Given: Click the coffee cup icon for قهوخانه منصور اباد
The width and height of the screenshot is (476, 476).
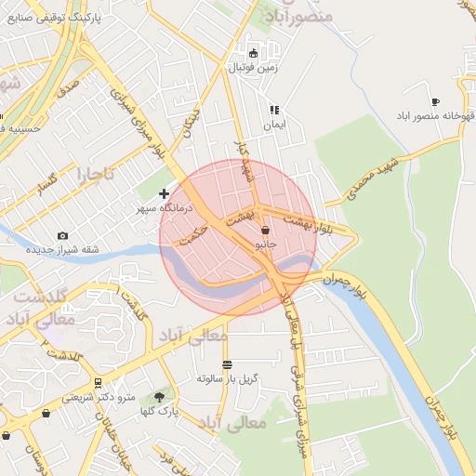Looking at the screenshot, I should 436,101.
